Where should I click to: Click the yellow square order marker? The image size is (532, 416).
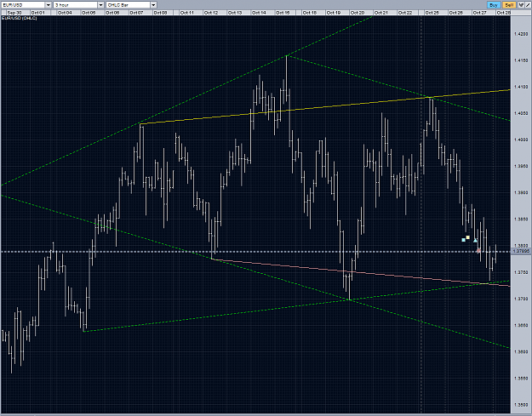(x=468, y=237)
